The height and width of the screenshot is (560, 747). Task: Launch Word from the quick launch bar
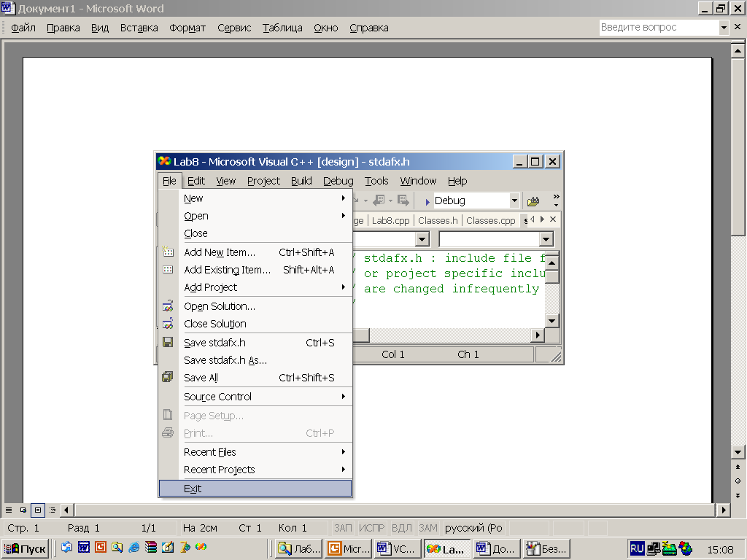point(83,547)
